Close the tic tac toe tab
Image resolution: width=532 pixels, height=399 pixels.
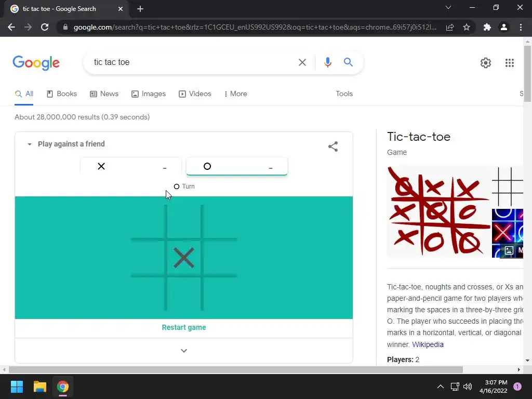121,9
